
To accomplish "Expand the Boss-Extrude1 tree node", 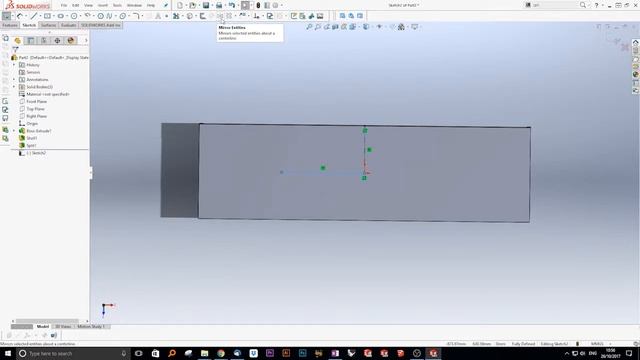I will click(14, 131).
